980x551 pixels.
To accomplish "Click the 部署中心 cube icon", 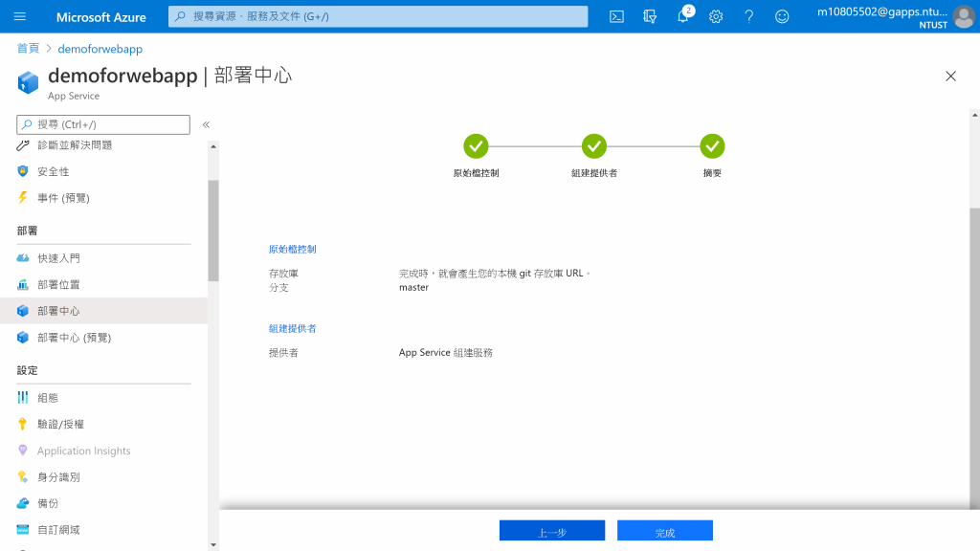I will [x=23, y=311].
